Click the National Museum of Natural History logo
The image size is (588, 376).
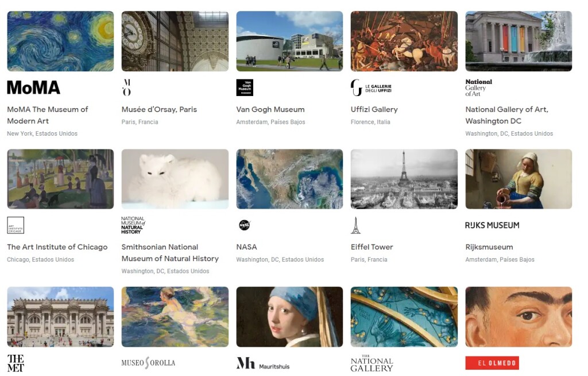click(133, 225)
